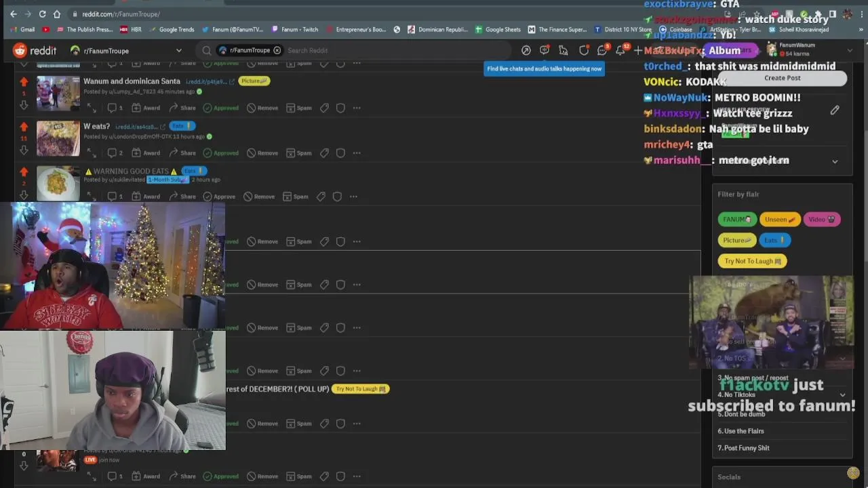The image size is (868, 488).
Task: Open the Google Trends bookmark
Action: 172,30
